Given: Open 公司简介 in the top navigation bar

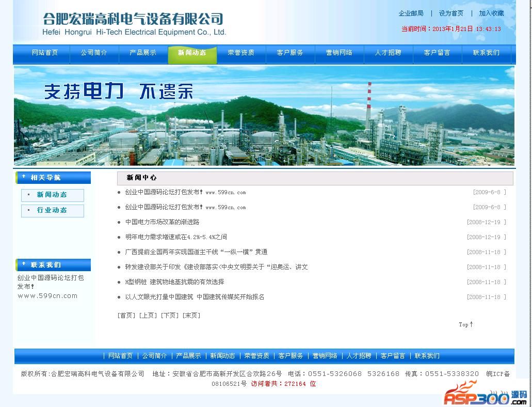Looking at the screenshot, I should tap(94, 53).
